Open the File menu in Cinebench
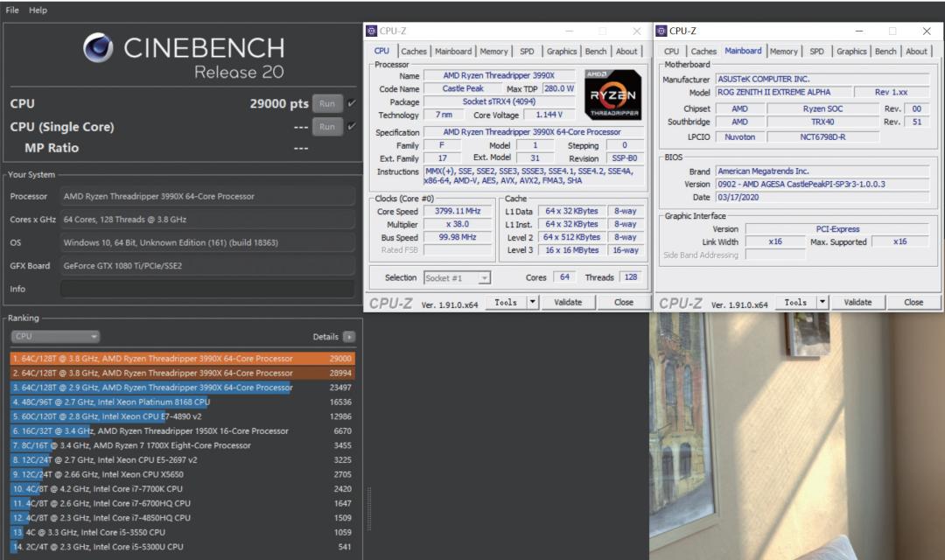Viewport: 945px width, 560px height. pyautogui.click(x=12, y=10)
